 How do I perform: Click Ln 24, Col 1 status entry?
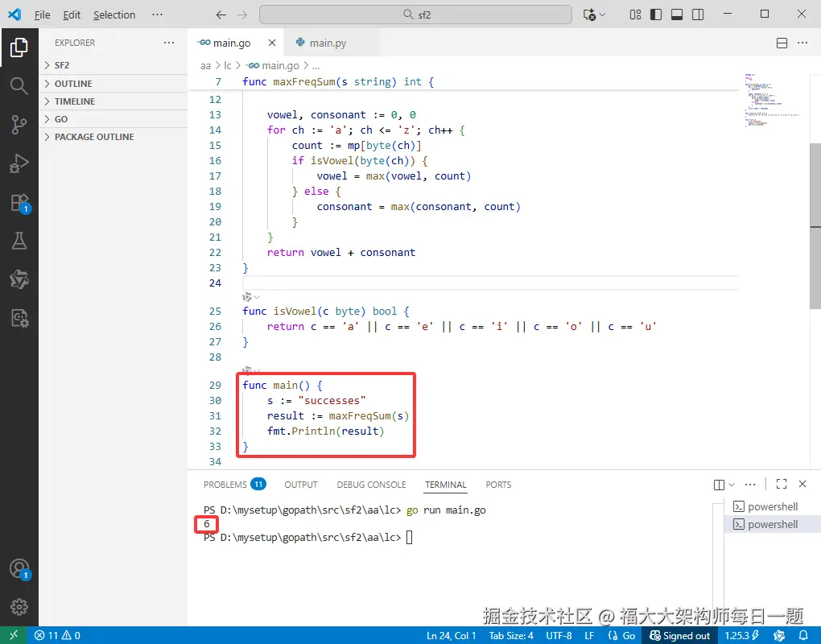452,635
